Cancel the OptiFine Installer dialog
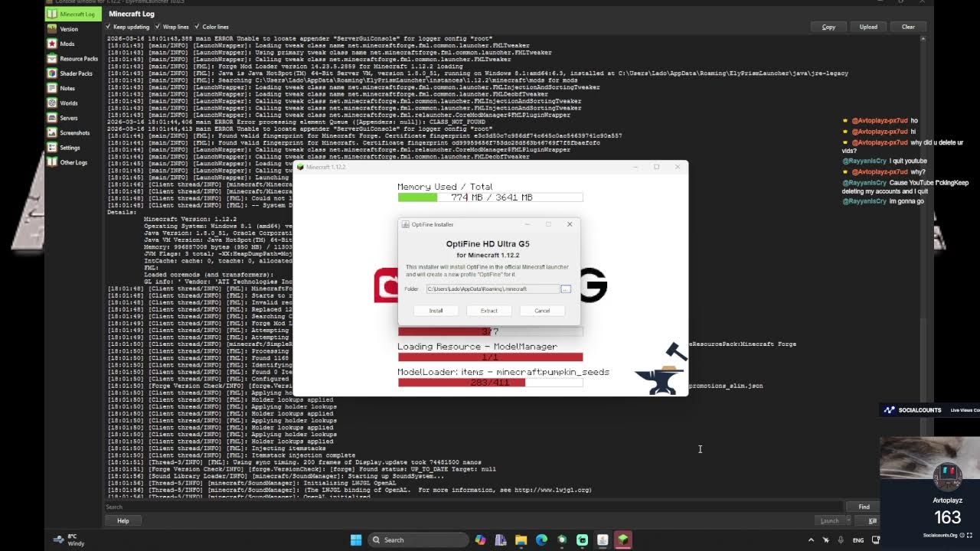980x551 pixels. coord(542,311)
